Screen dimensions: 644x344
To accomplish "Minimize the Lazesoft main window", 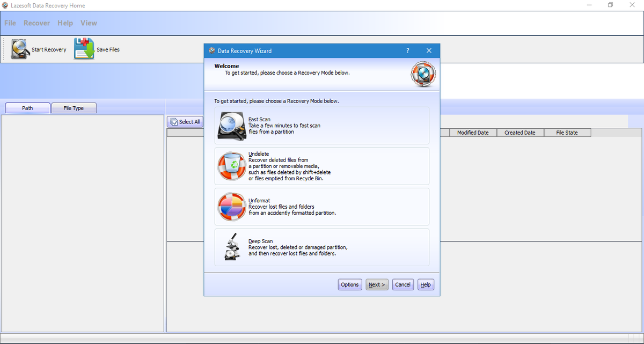I will [x=589, y=5].
